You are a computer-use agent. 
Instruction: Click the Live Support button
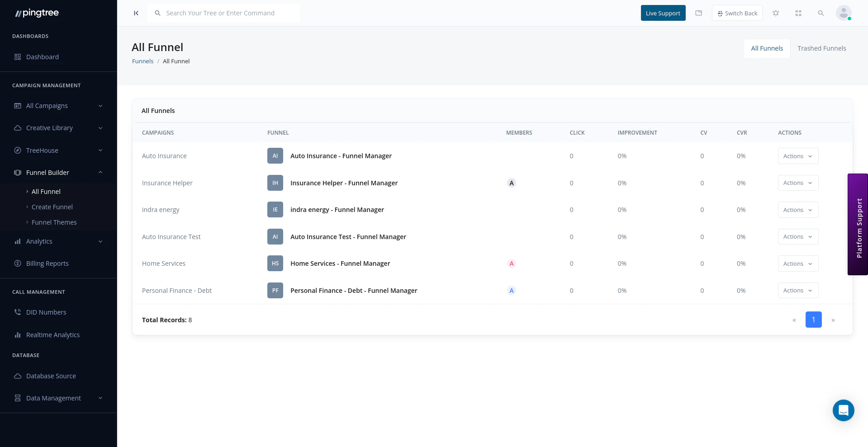coord(663,13)
